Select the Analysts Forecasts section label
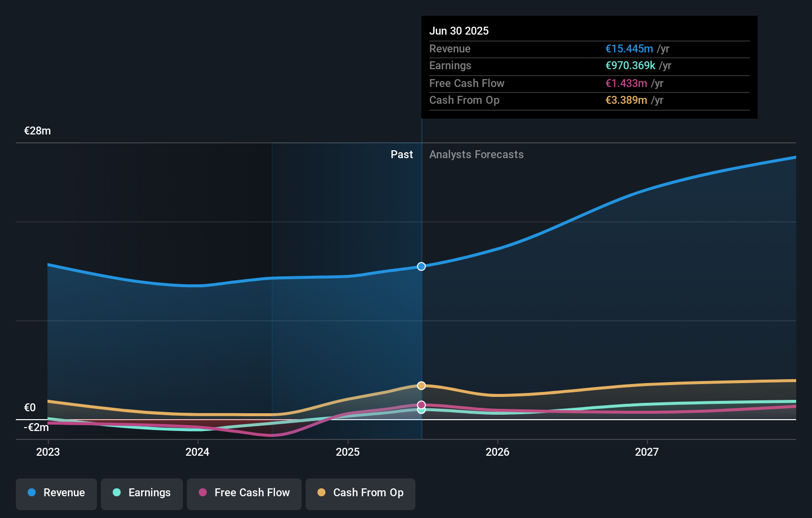 click(x=476, y=154)
